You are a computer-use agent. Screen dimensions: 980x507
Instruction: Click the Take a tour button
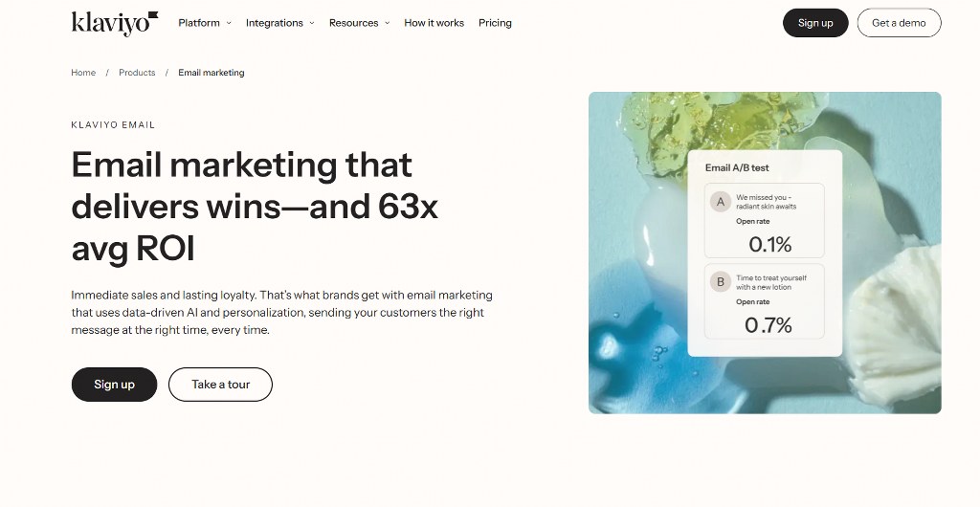point(221,385)
